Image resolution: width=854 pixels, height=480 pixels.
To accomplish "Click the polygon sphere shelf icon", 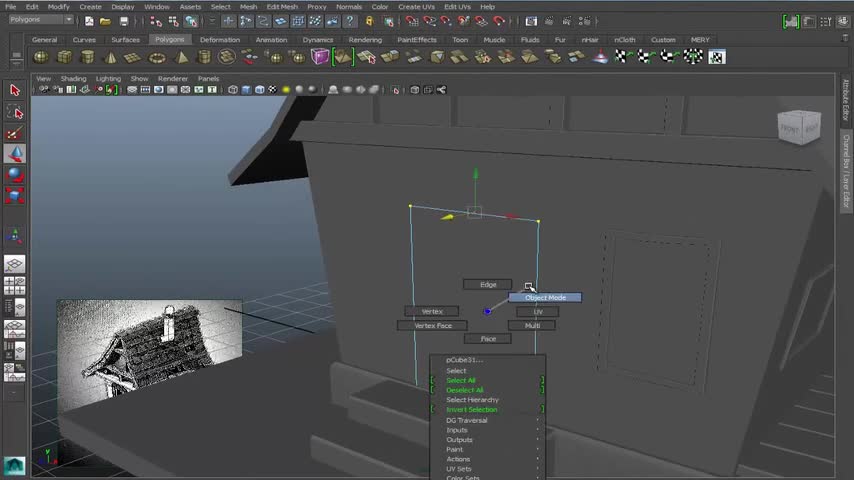I will coord(41,57).
